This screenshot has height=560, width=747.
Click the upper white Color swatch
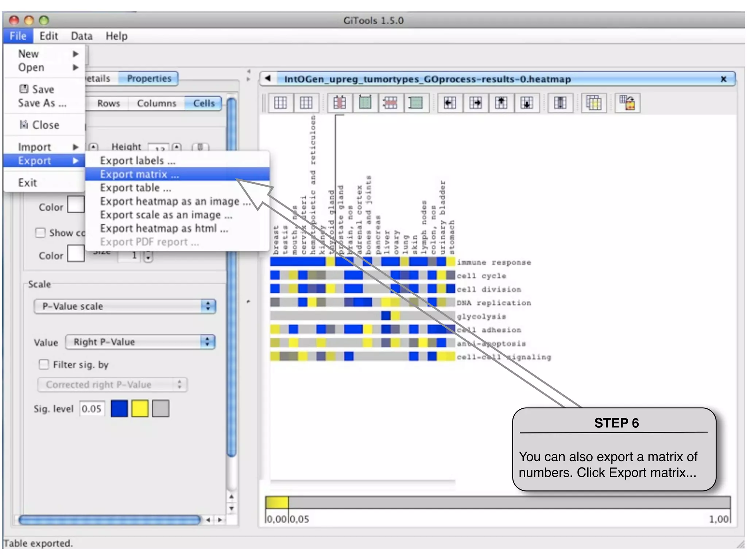tap(76, 204)
